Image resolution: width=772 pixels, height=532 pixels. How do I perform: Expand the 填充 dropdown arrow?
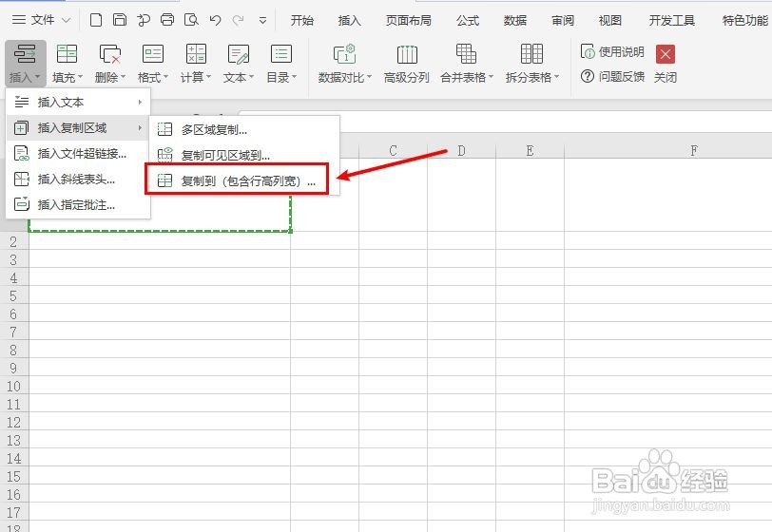pyautogui.click(x=80, y=77)
